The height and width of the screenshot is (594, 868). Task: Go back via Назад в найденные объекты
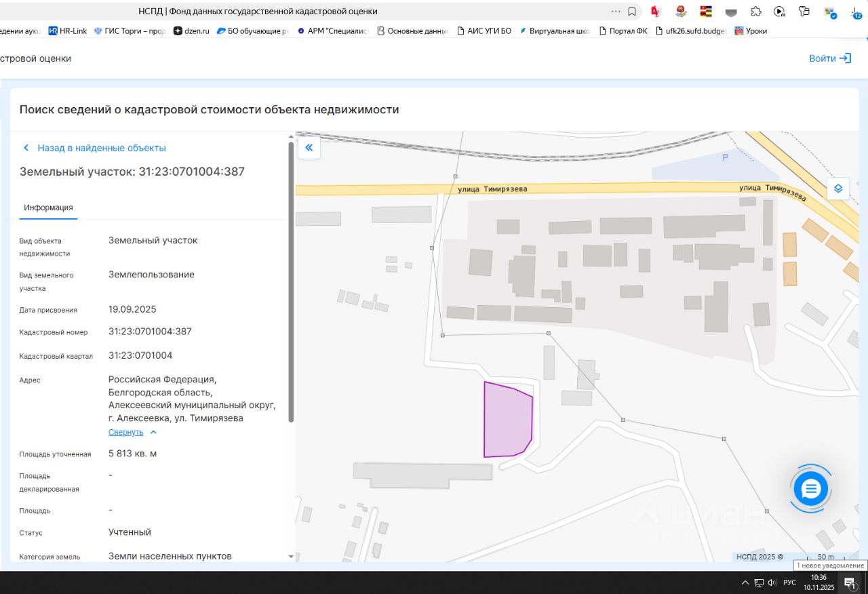pos(95,148)
